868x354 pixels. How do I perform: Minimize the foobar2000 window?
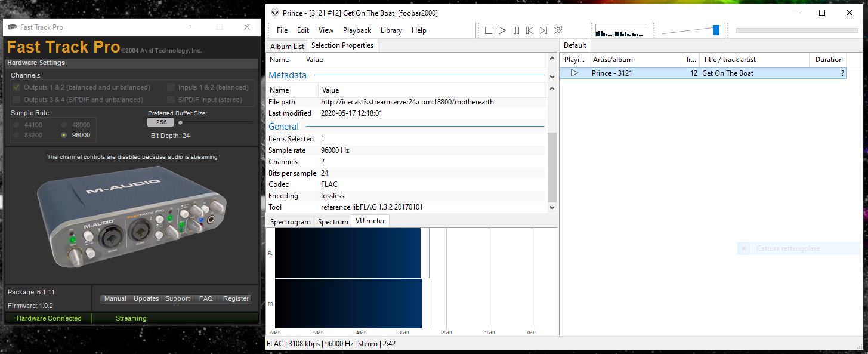click(x=795, y=13)
